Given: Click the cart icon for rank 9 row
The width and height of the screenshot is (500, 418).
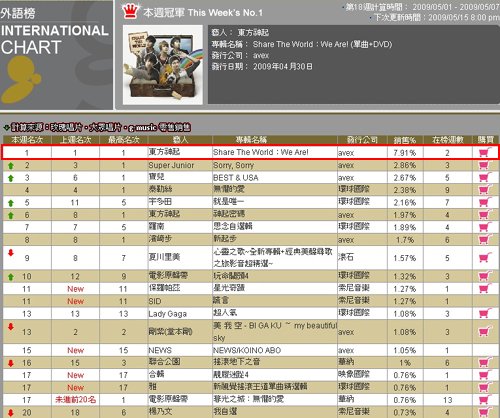Looking at the screenshot, I should point(485,258).
